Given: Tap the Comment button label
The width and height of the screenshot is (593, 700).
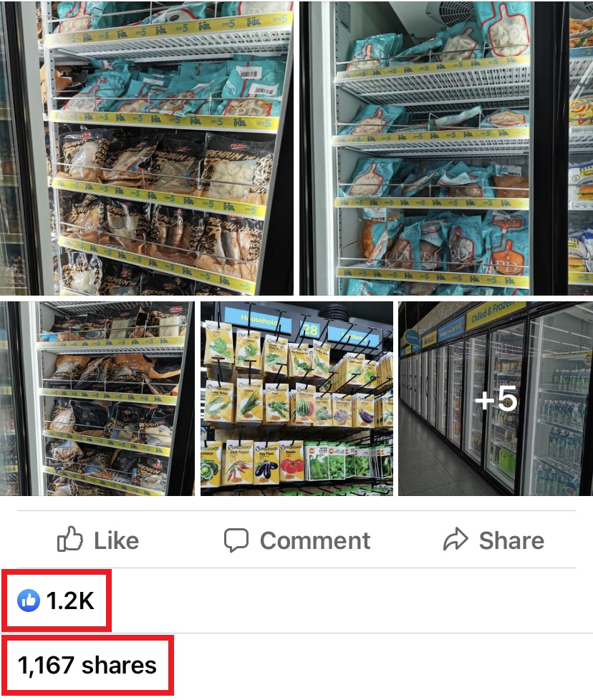Looking at the screenshot, I should pos(315,540).
